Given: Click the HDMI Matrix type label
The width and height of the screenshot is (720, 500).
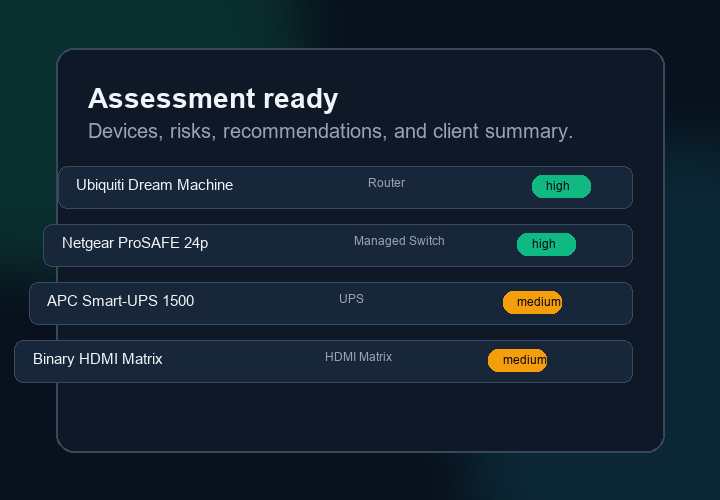Looking at the screenshot, I should tap(359, 357).
